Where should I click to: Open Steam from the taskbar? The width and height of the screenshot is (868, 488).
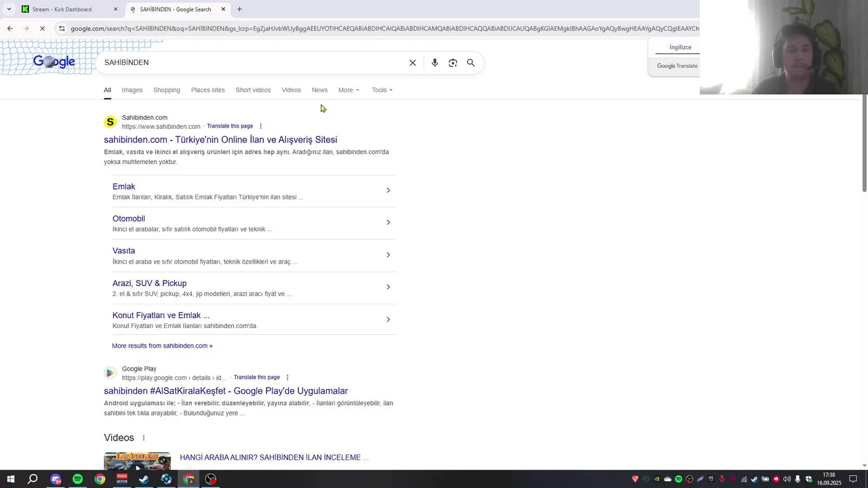(144, 479)
